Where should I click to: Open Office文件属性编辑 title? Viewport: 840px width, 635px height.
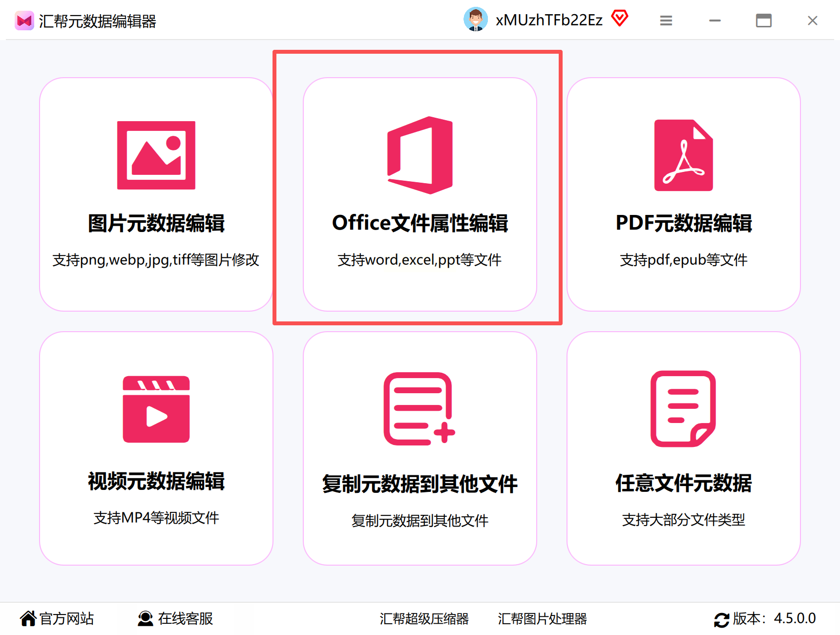click(x=420, y=223)
